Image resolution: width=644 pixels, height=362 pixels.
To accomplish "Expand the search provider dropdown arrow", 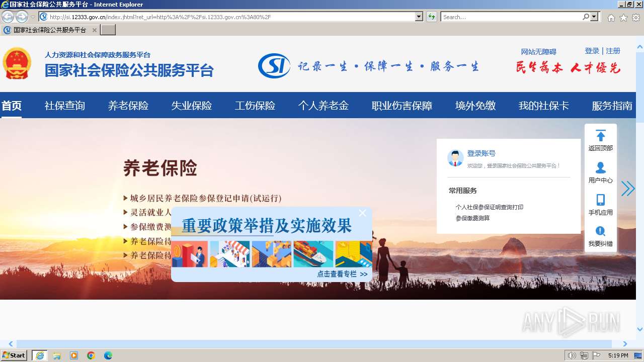I will [595, 17].
